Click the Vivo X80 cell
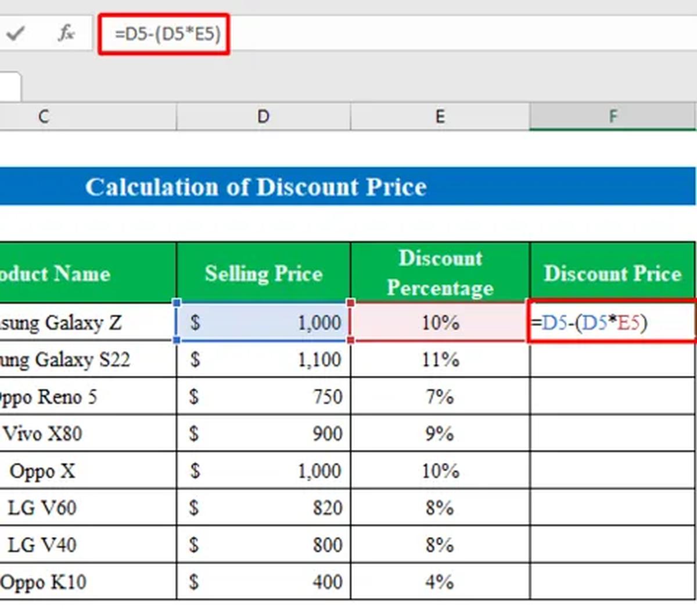Viewport: 697px width, 616px height. (x=88, y=434)
